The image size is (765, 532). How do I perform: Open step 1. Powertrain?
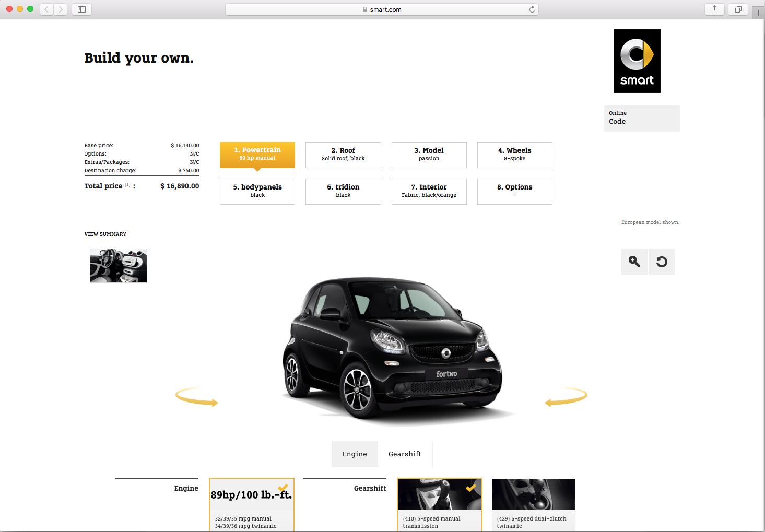pos(257,155)
